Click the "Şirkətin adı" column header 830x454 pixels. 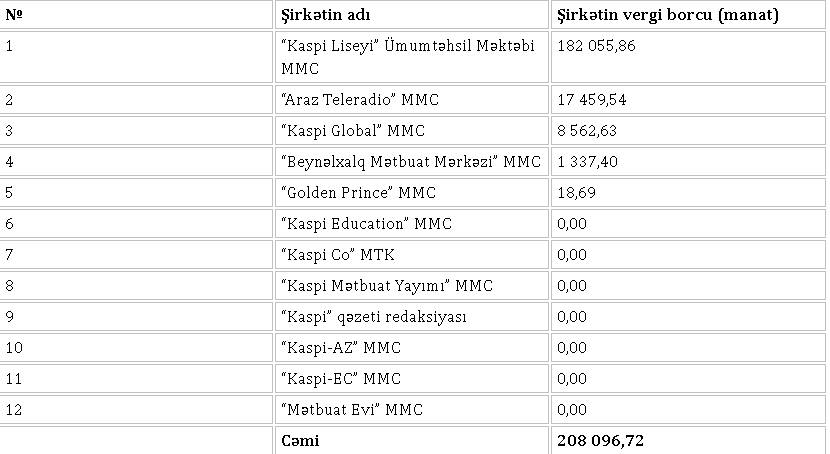[325, 16]
